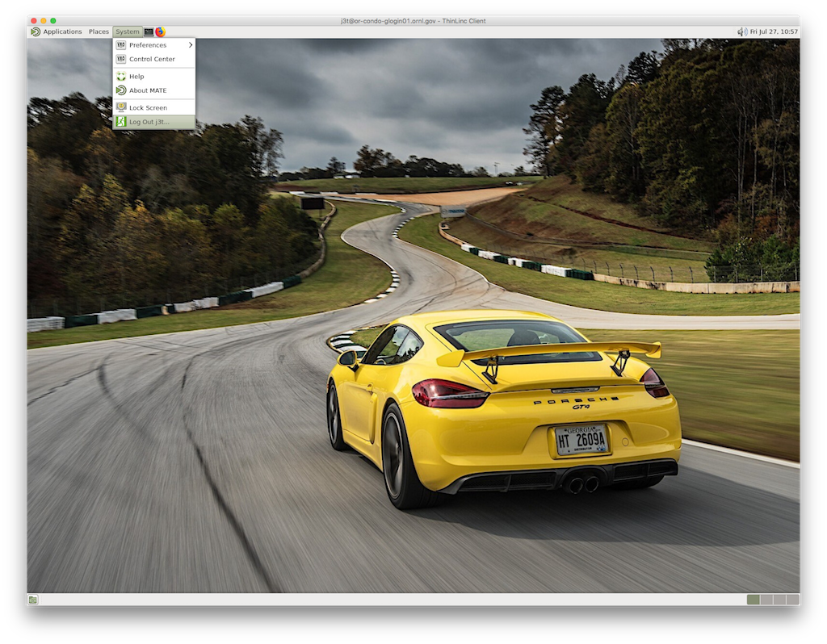Select the first highlighted workspace
This screenshot has height=644, width=827.
(x=754, y=600)
